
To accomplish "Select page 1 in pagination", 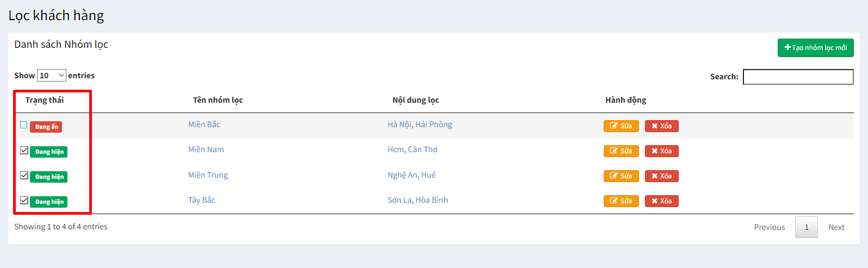I will click(807, 227).
